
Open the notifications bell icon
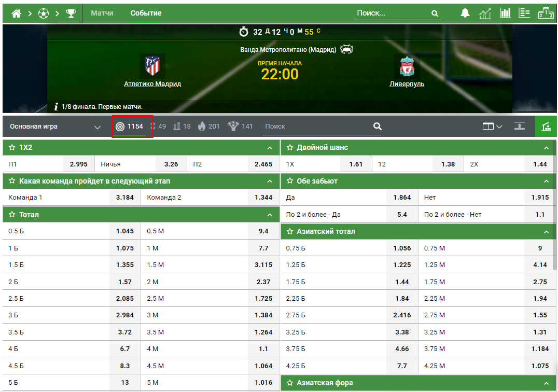pos(465,13)
